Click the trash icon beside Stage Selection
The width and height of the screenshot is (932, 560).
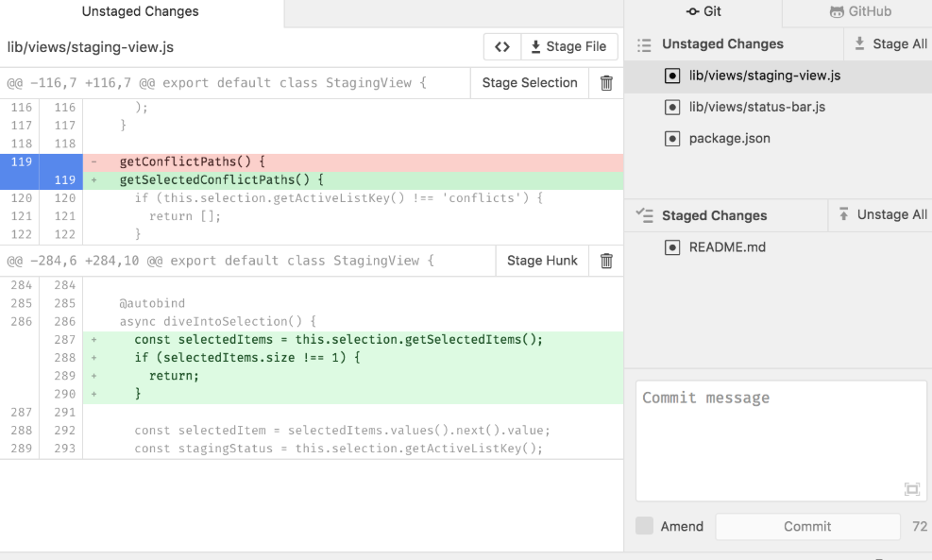coord(606,83)
